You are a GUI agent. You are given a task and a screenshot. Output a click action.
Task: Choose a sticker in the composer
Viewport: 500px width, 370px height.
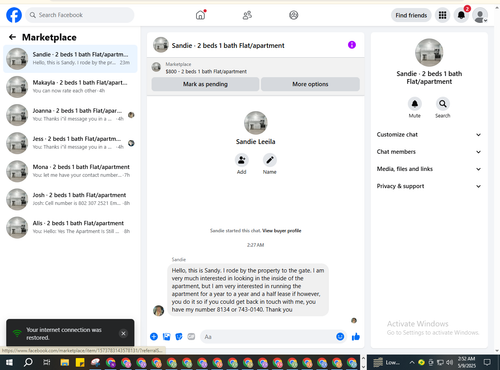pyautogui.click(x=179, y=337)
